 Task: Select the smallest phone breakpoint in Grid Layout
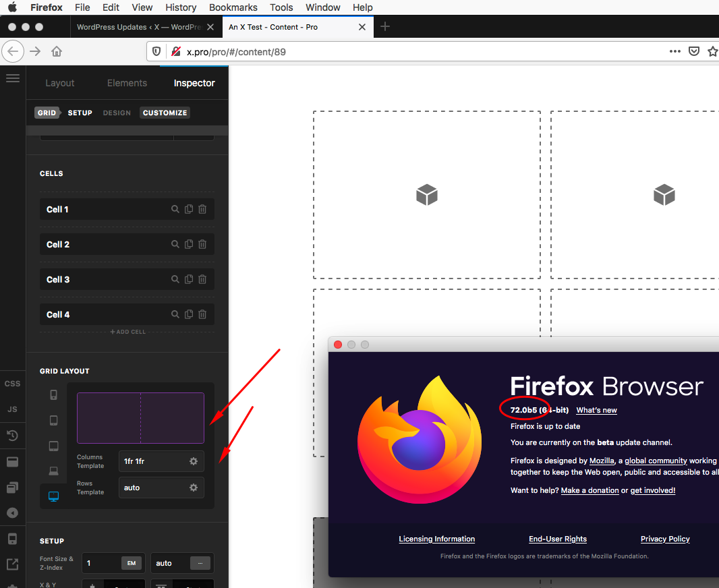pos(54,394)
